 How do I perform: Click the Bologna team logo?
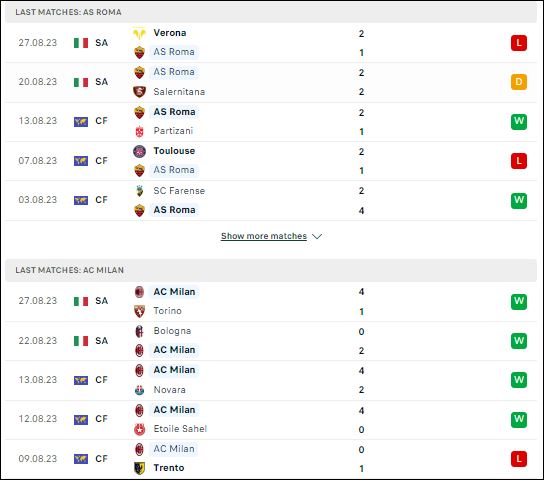coord(139,331)
